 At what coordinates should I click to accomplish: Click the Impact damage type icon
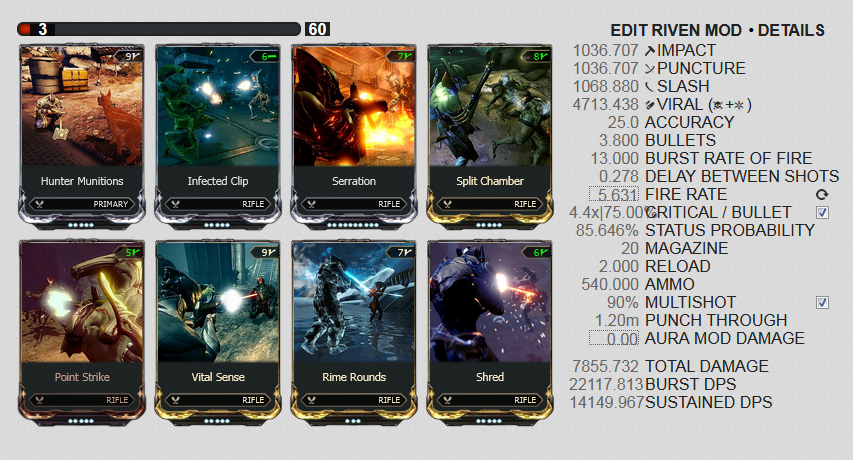[650, 51]
